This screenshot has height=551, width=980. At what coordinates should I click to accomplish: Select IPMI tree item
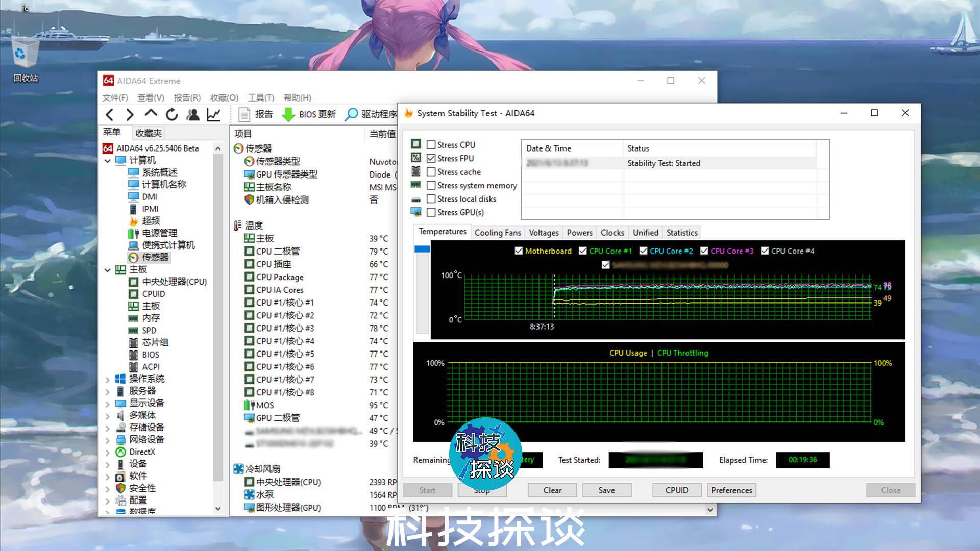(x=150, y=209)
